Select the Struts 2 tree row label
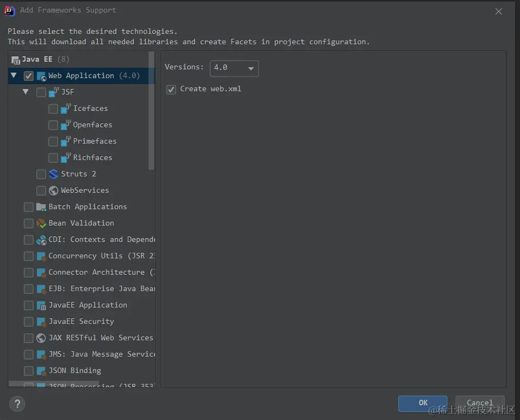The height and width of the screenshot is (420, 520). tap(79, 174)
